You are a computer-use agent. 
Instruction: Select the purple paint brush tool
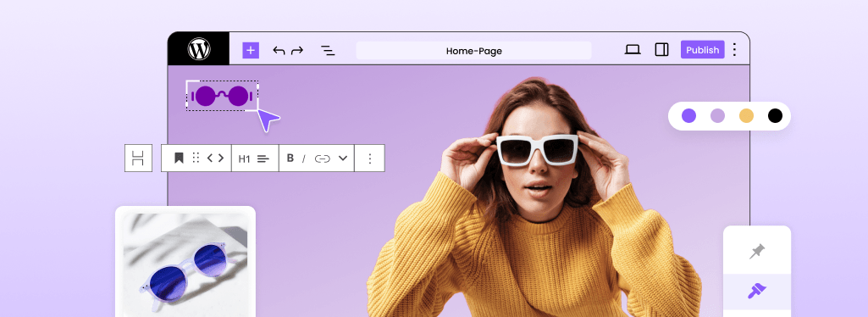coord(757,291)
